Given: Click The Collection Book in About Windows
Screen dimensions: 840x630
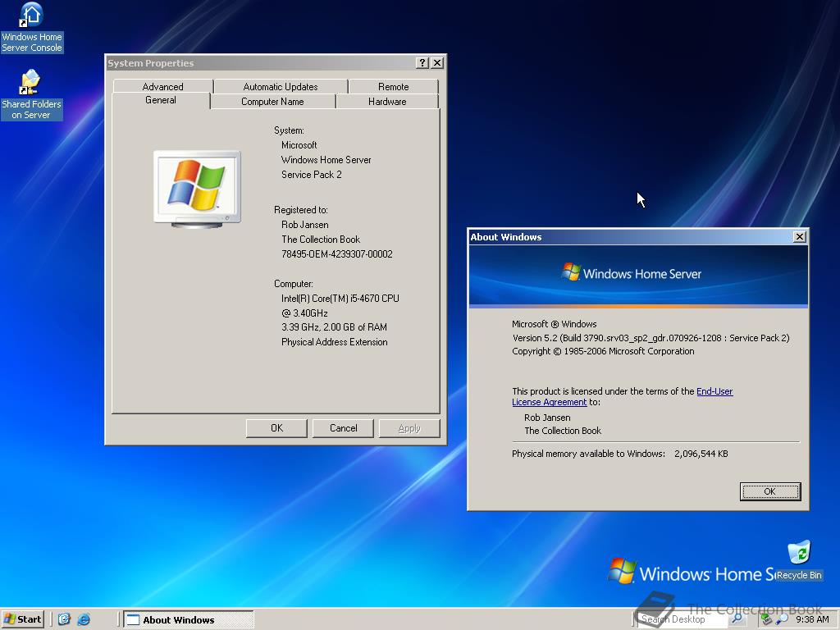Looking at the screenshot, I should point(563,431).
